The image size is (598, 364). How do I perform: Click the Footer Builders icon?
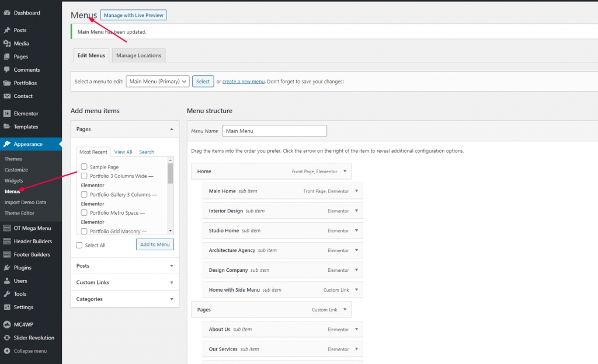[x=7, y=254]
